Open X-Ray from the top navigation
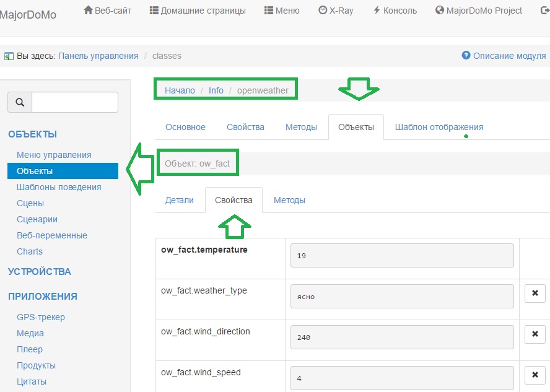Viewport: 550px width, 392px height. click(336, 11)
